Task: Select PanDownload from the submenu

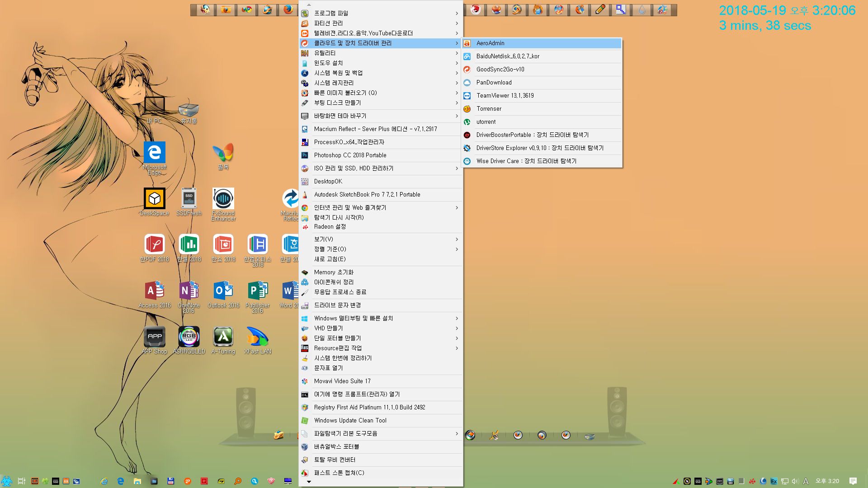Action: tap(542, 82)
